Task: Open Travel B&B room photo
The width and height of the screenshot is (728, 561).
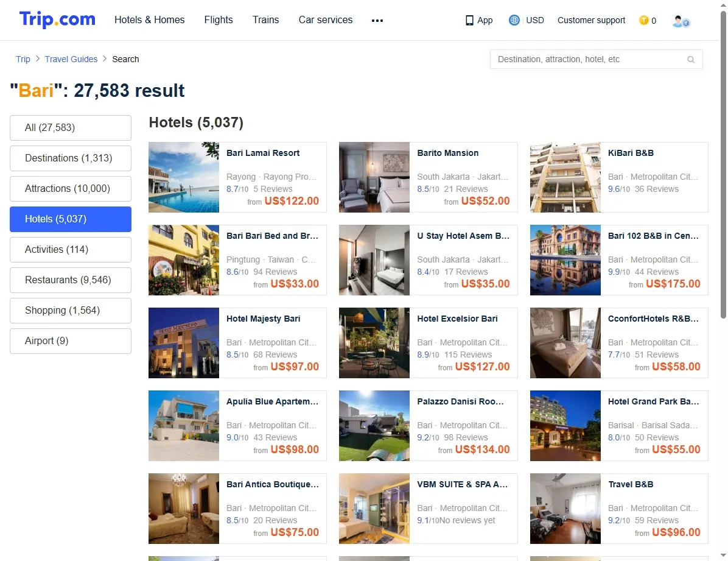Action: click(x=565, y=509)
